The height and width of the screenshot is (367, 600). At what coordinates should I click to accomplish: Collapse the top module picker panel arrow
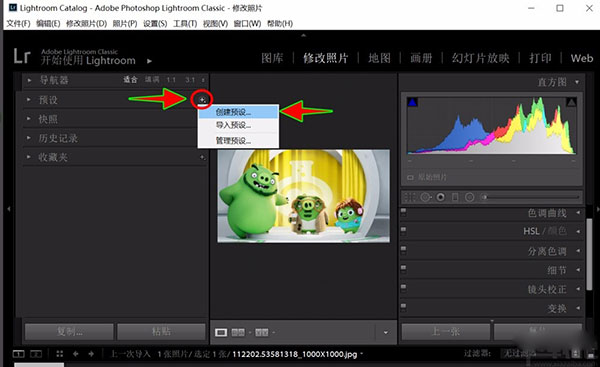coord(303,35)
